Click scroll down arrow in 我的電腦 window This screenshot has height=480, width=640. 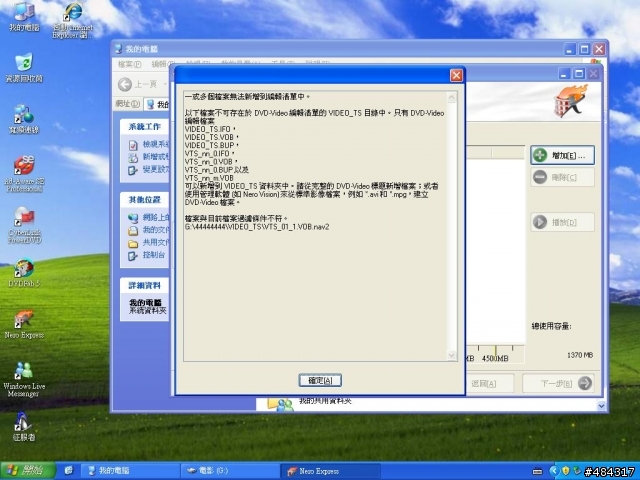pyautogui.click(x=601, y=406)
